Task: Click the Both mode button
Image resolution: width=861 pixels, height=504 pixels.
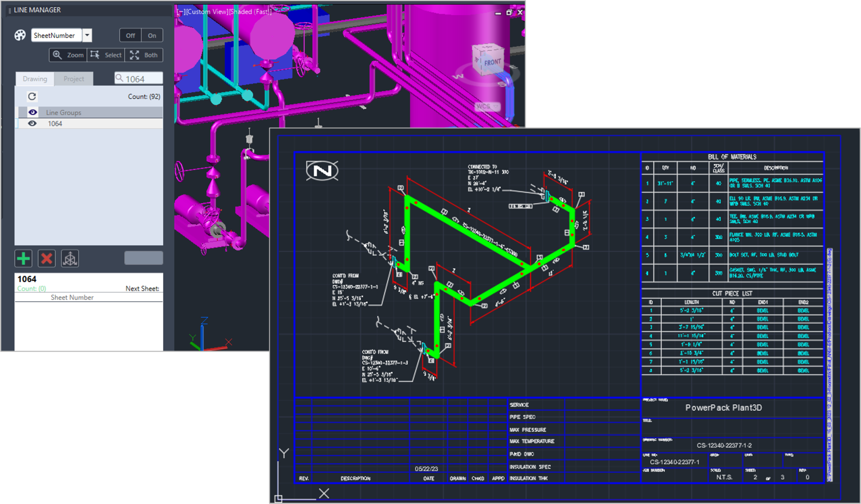Action: pos(143,55)
